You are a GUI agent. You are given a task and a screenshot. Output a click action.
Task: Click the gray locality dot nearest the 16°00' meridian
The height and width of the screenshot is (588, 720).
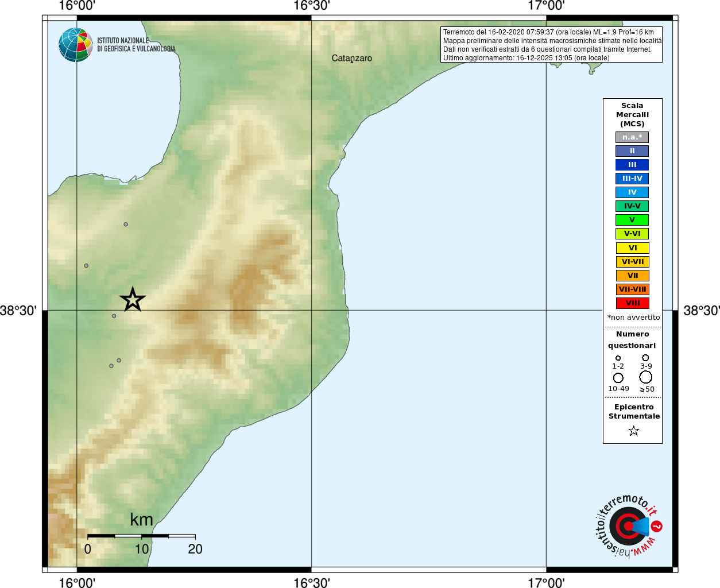(x=86, y=266)
